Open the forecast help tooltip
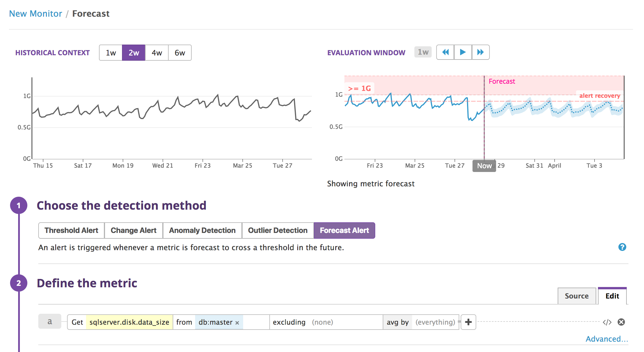Viewport: 644px width, 352px height. [622, 247]
